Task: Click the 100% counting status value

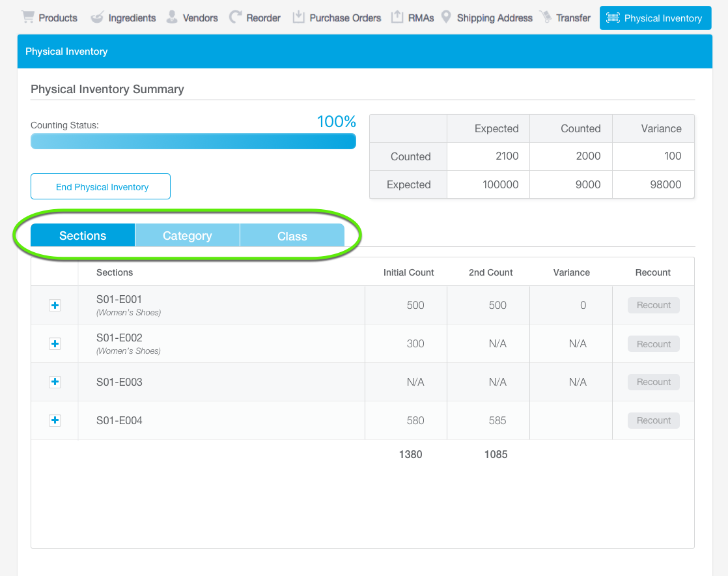Action: pyautogui.click(x=336, y=122)
